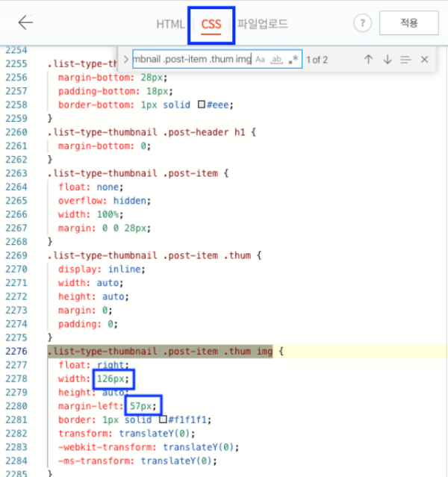Switch to the HTML tab
448x477 pixels.
[x=170, y=24]
